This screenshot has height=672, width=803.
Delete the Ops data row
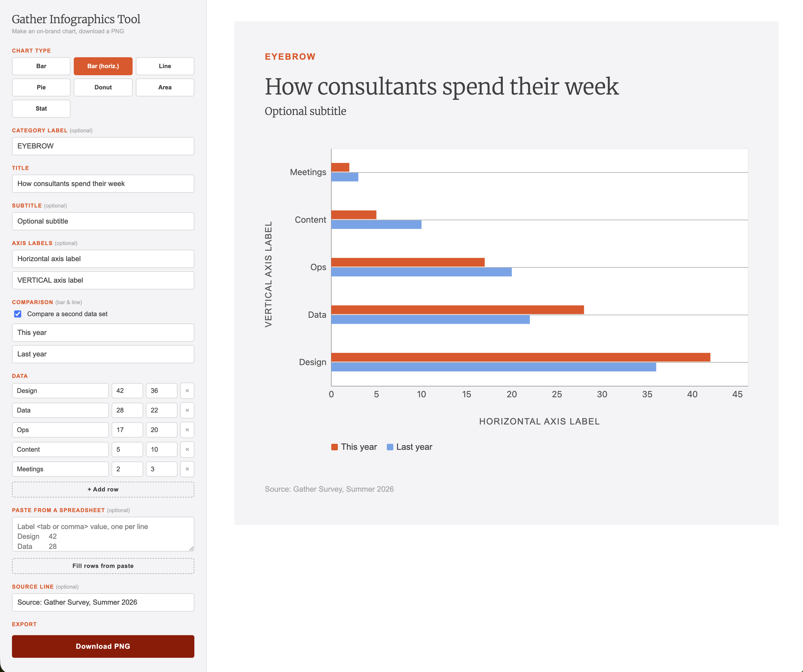coord(187,430)
